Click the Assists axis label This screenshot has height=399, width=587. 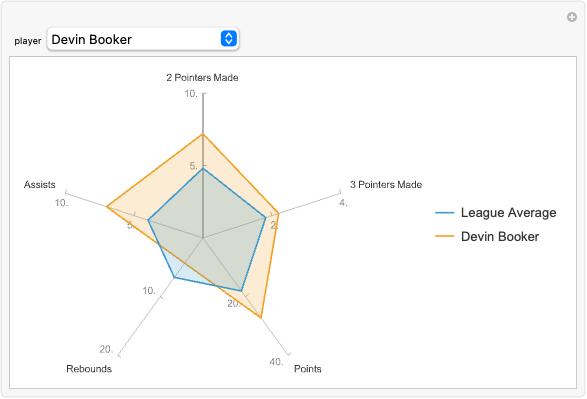pyautogui.click(x=40, y=185)
